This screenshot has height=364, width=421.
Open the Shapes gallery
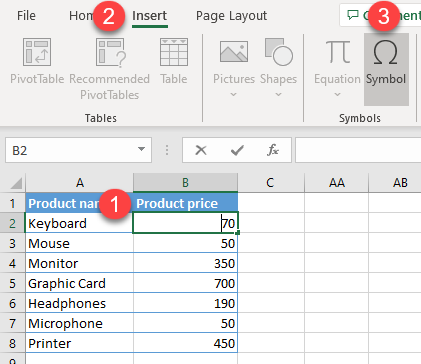[x=278, y=68]
